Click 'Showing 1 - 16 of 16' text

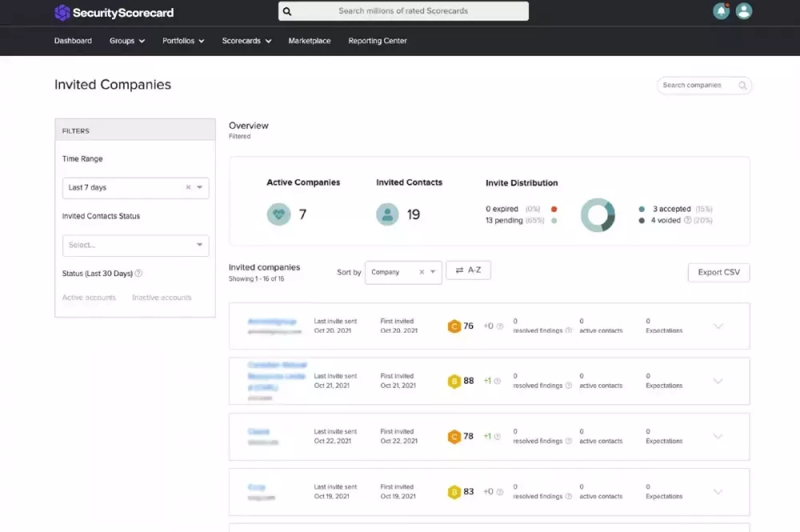(x=256, y=279)
